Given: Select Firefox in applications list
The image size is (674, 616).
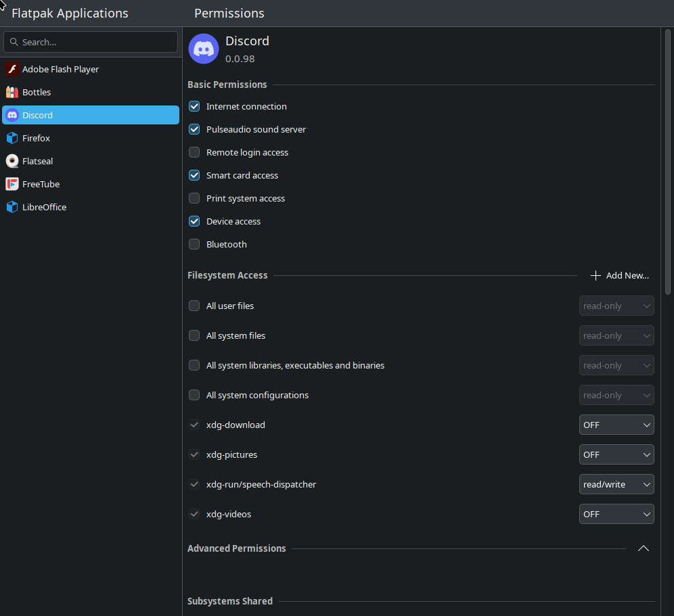Looking at the screenshot, I should pos(91,138).
